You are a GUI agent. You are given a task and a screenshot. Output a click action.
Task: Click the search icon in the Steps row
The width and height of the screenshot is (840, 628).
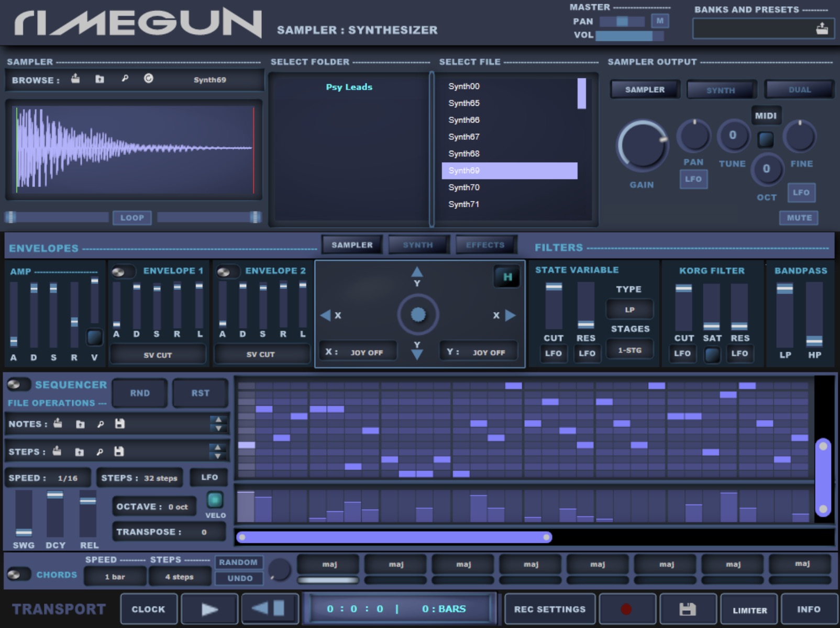[100, 452]
